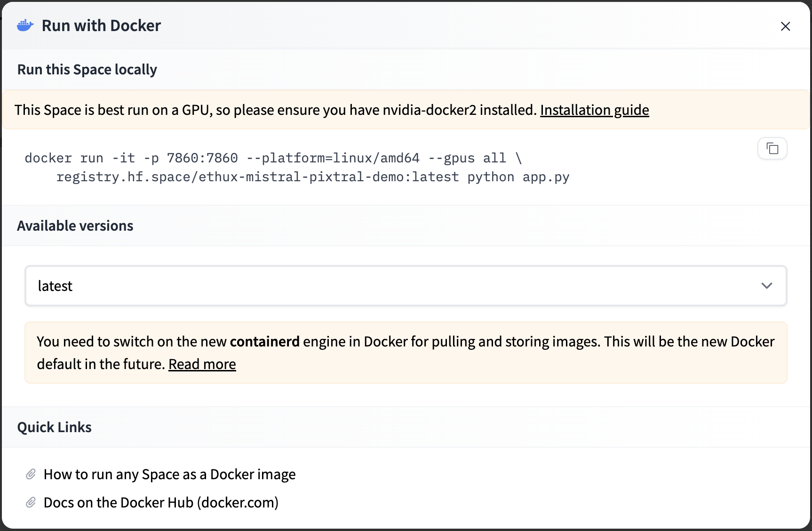812x531 pixels.
Task: Click the bold containerd word in notice
Action: point(264,341)
